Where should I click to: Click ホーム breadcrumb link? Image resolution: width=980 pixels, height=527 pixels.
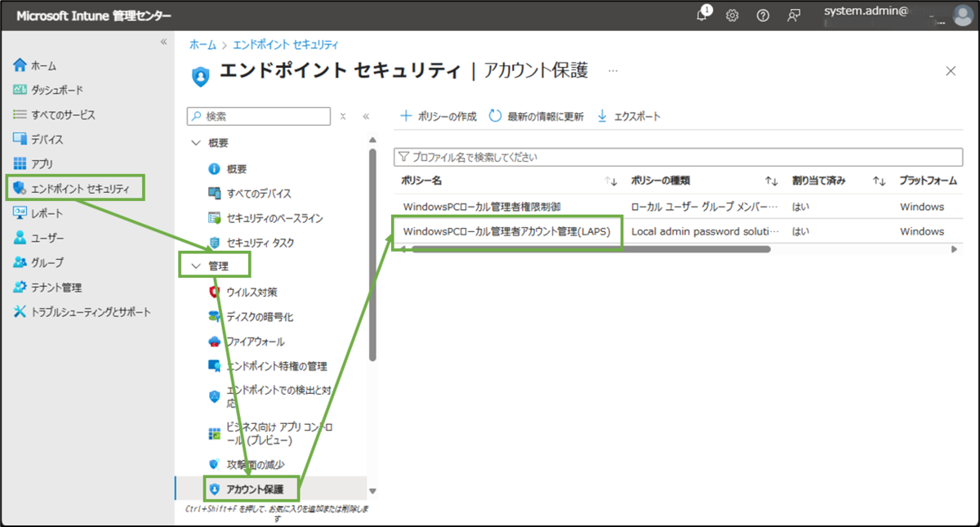click(203, 45)
